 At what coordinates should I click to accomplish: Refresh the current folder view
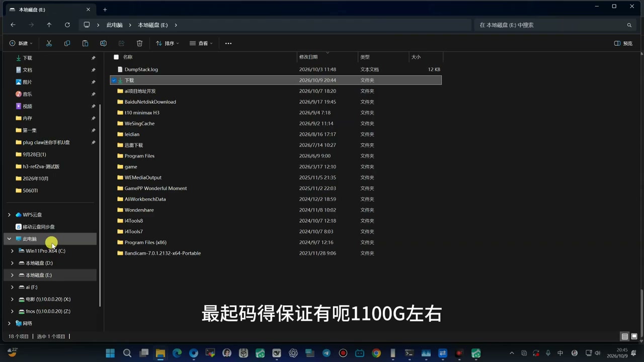click(x=67, y=25)
